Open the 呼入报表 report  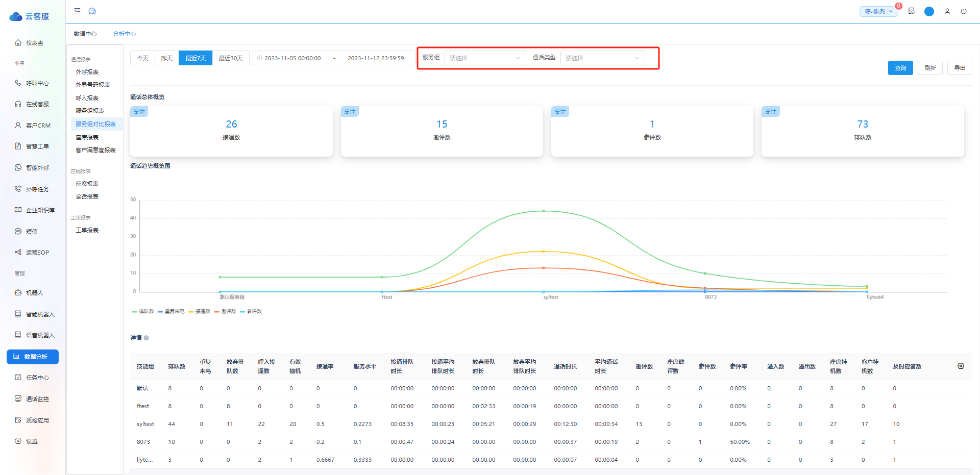click(x=87, y=98)
